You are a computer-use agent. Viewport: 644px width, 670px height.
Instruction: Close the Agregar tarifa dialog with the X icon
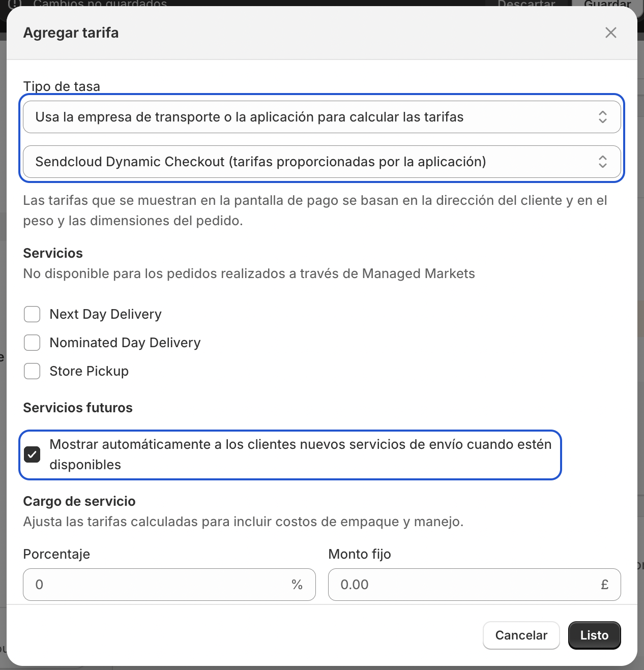click(610, 33)
